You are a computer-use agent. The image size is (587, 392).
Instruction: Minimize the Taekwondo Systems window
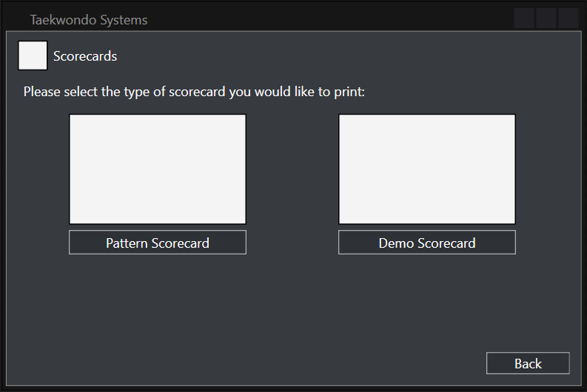(x=524, y=18)
